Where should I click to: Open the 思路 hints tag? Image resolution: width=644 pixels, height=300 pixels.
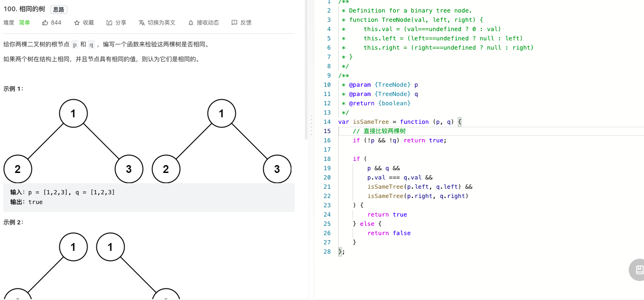(58, 9)
